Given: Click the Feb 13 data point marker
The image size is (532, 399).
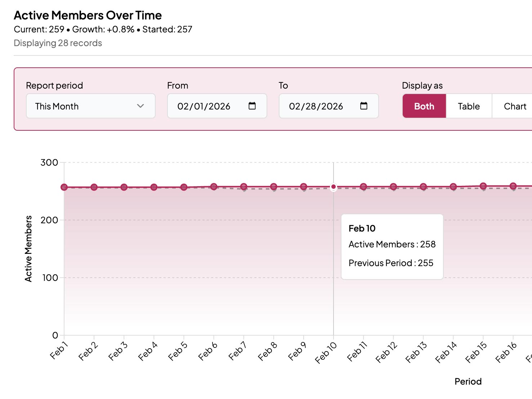Looking at the screenshot, I should [x=423, y=187].
